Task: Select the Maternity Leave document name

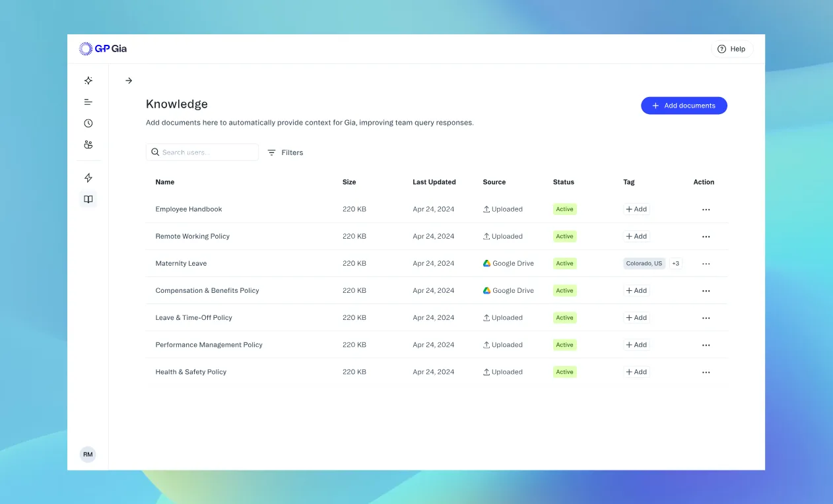Action: [181, 263]
